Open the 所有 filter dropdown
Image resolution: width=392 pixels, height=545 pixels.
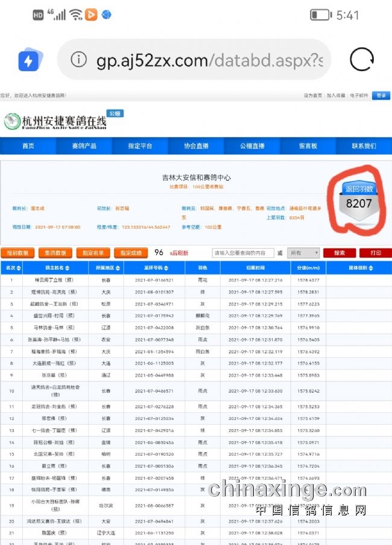tap(303, 253)
